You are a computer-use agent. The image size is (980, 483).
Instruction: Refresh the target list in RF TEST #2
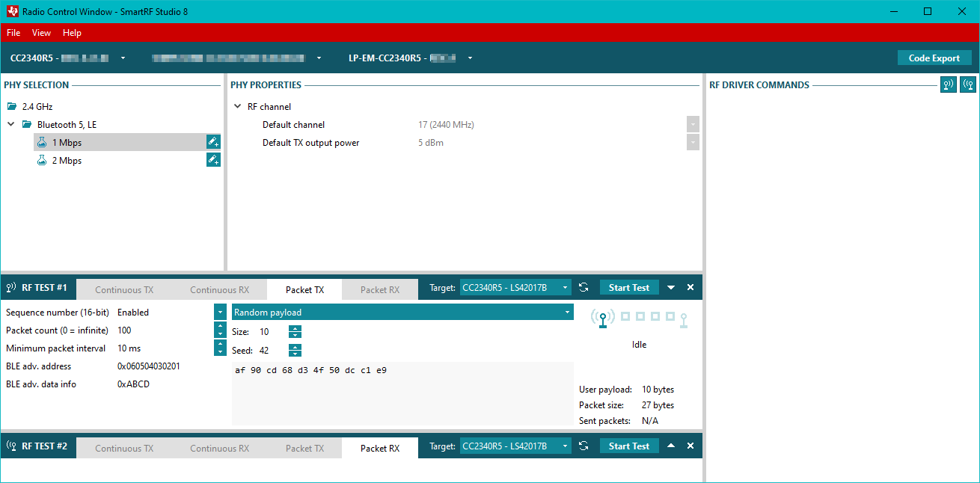click(584, 446)
